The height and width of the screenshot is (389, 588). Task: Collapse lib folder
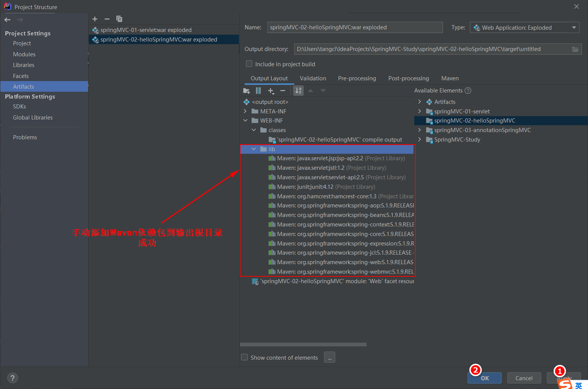[254, 149]
